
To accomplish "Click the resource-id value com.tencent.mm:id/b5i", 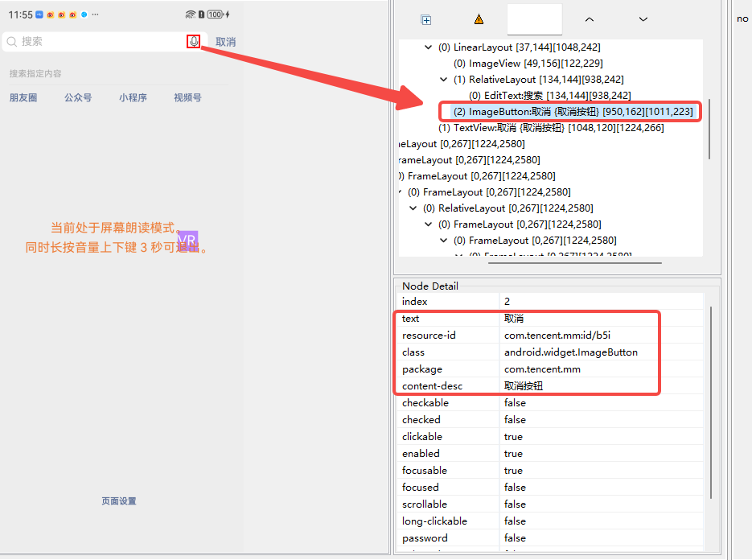I will tap(557, 336).
